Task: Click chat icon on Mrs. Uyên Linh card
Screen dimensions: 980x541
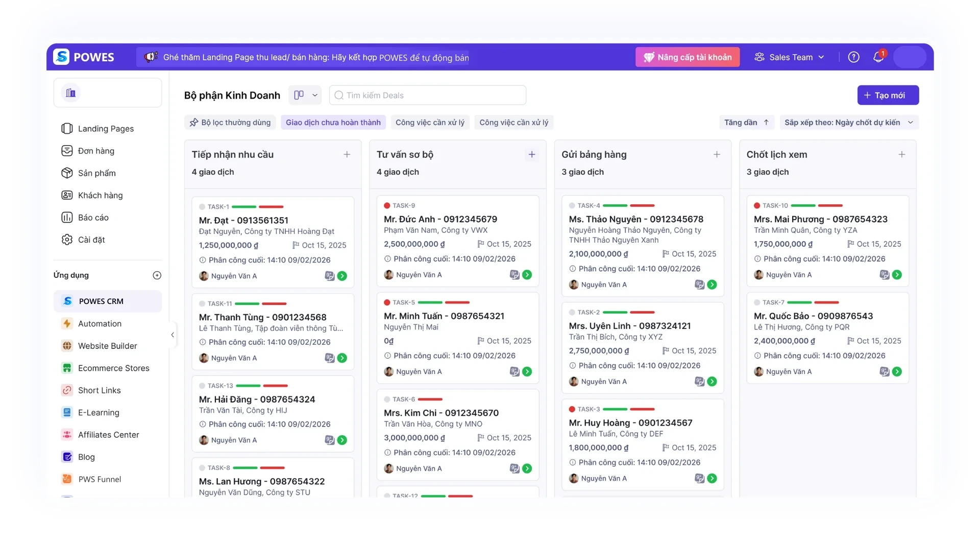Action: pos(699,381)
